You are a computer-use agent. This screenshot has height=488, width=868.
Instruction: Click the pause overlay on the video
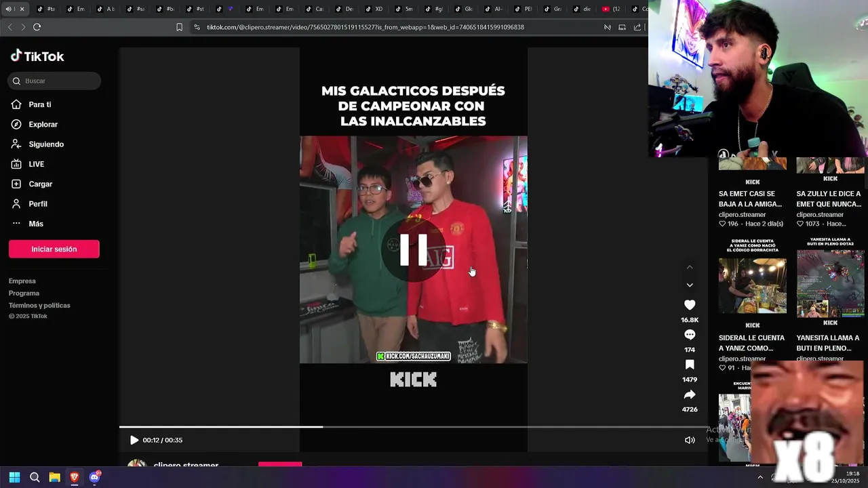[x=414, y=249]
